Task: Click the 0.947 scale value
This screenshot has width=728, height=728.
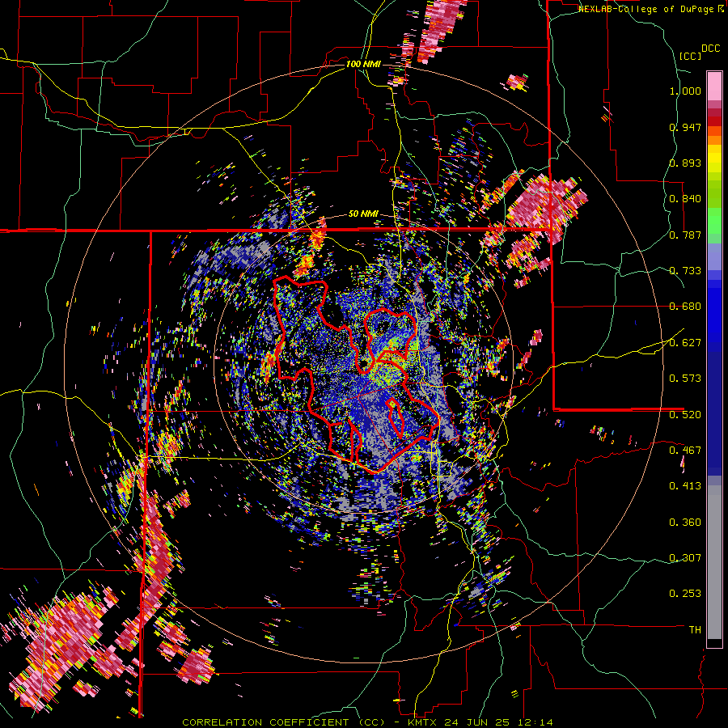Action: 685,127
